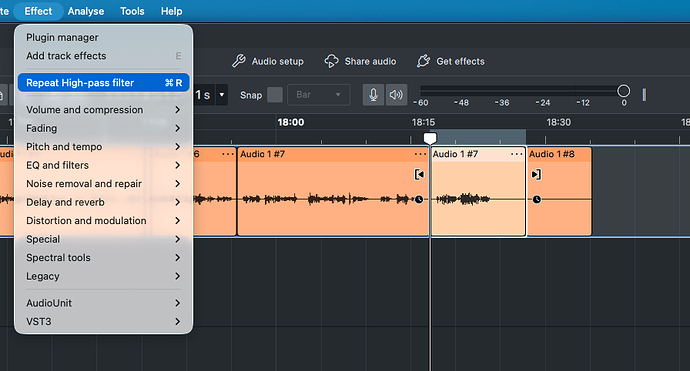Click the 18:00 ruler time label
The height and width of the screenshot is (371, 690).
(x=290, y=122)
